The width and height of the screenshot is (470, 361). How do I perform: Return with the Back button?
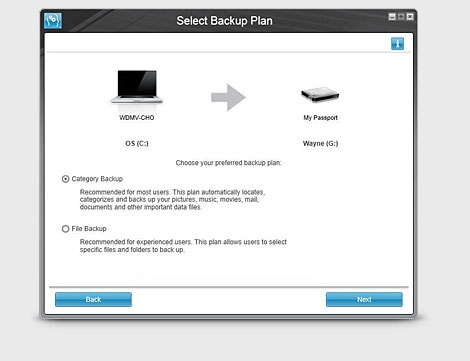coord(93,299)
